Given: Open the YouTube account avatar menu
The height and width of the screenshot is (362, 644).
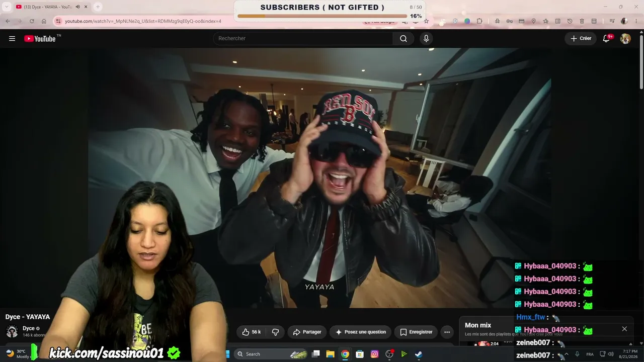Looking at the screenshot, I should coord(625,39).
